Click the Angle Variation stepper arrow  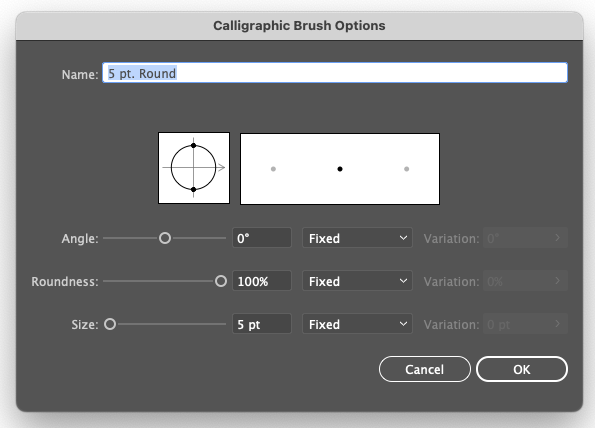(x=557, y=238)
